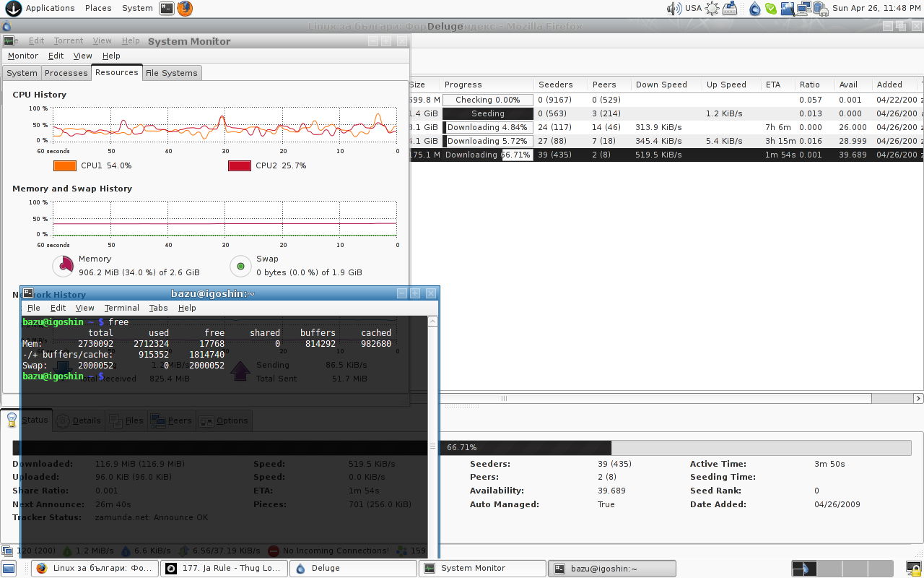Select the Resources tab
The width and height of the screenshot is (924, 578).
(x=116, y=72)
